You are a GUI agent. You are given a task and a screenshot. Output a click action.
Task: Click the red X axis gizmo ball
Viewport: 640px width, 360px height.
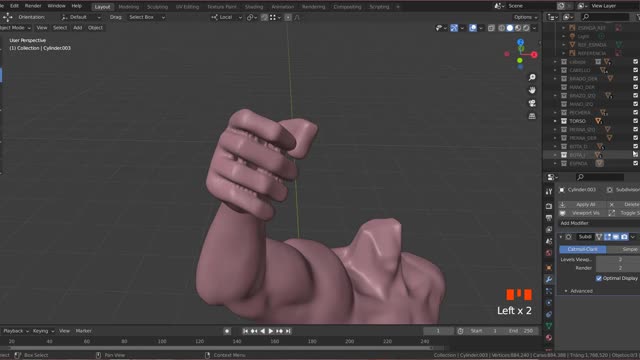tap(534, 54)
